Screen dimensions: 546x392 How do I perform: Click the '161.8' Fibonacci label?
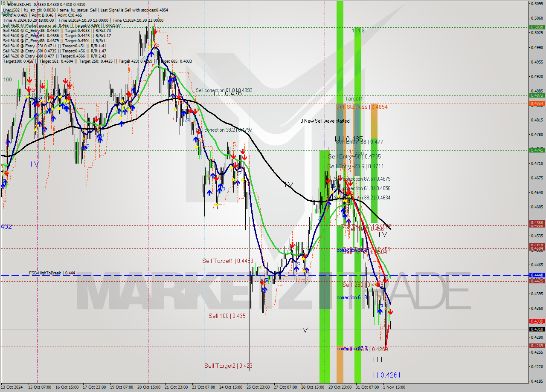point(358,31)
